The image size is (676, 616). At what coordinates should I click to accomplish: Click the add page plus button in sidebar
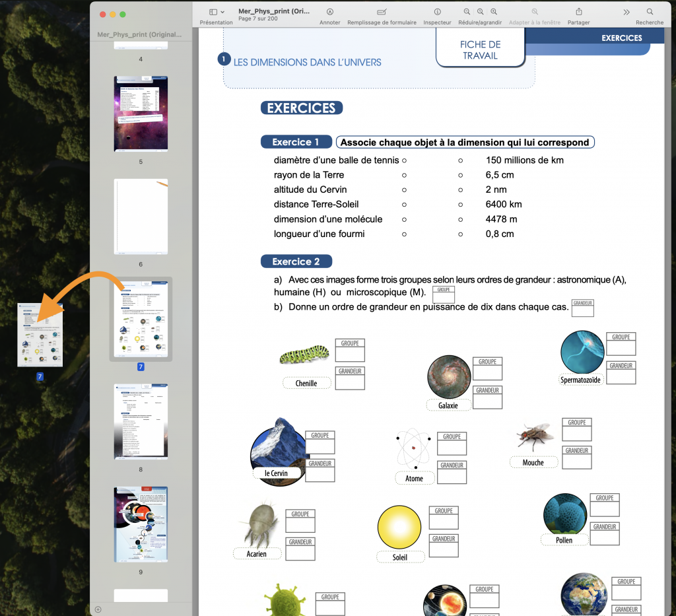(x=98, y=609)
